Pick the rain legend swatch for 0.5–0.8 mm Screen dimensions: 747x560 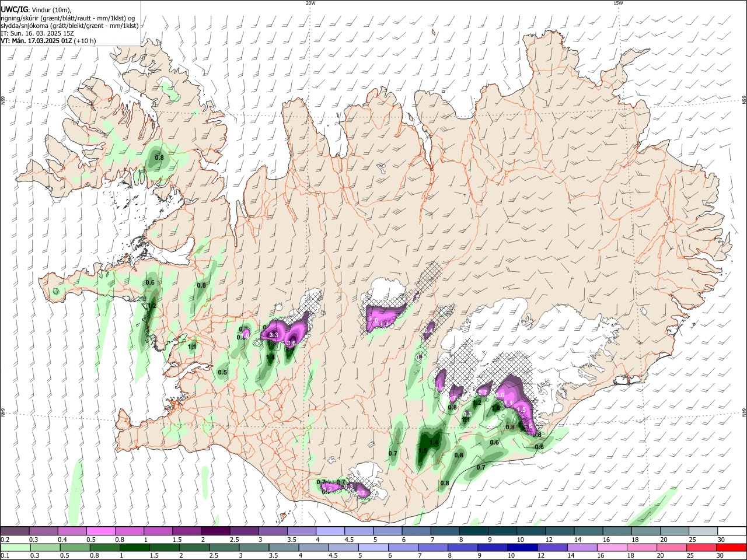point(75,547)
